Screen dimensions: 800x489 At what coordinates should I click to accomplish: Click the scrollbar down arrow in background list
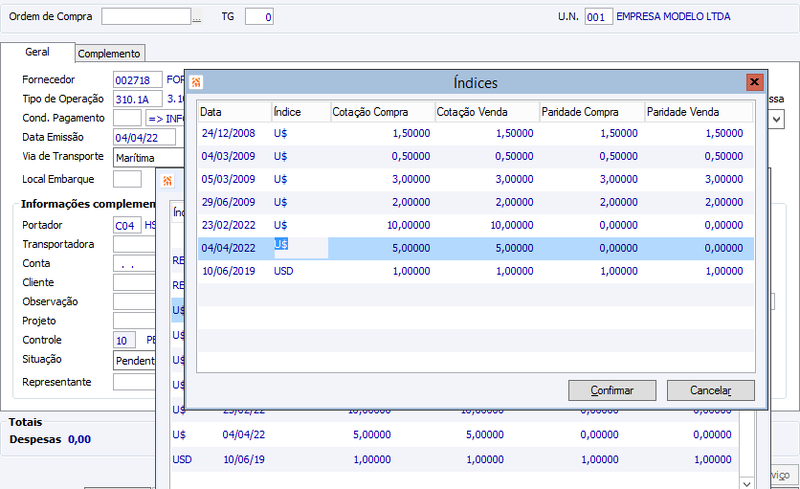pyautogui.click(x=746, y=483)
